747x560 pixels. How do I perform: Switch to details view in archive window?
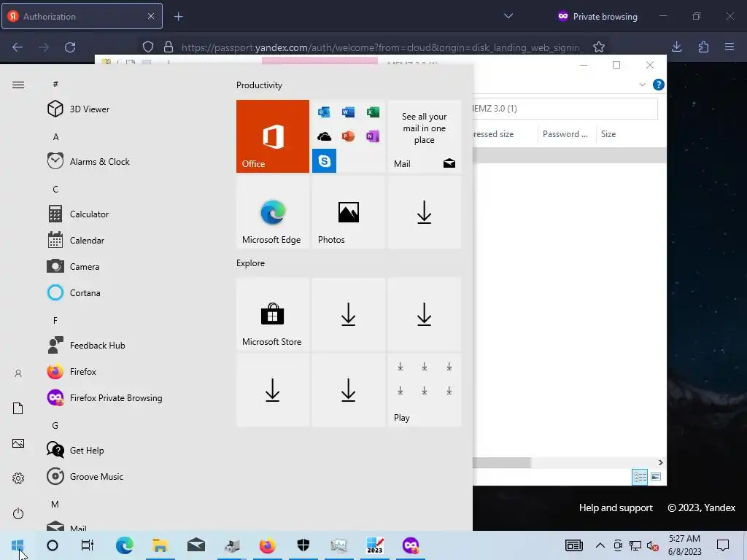pos(639,477)
